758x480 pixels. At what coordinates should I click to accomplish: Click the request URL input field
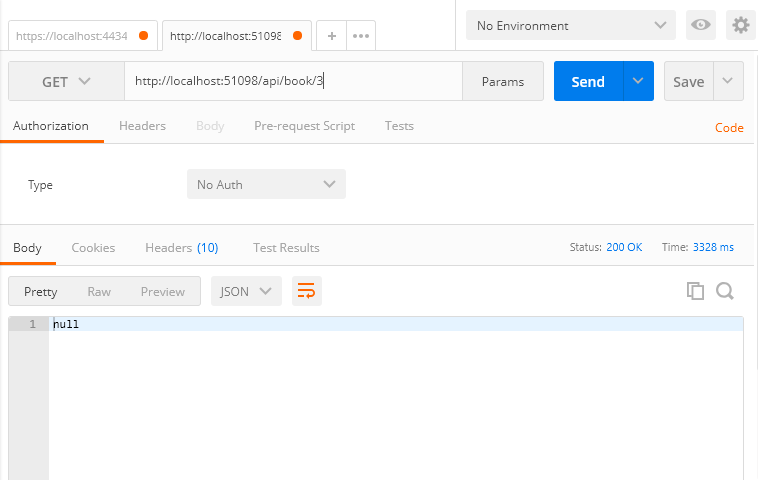coord(294,82)
